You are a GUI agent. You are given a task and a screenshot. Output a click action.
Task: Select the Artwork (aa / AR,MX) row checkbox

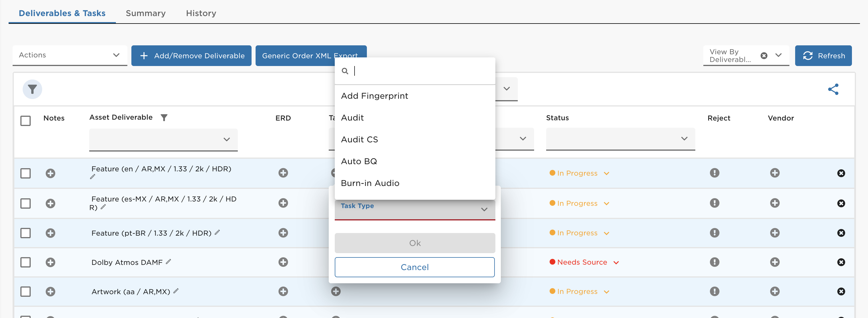point(26,292)
